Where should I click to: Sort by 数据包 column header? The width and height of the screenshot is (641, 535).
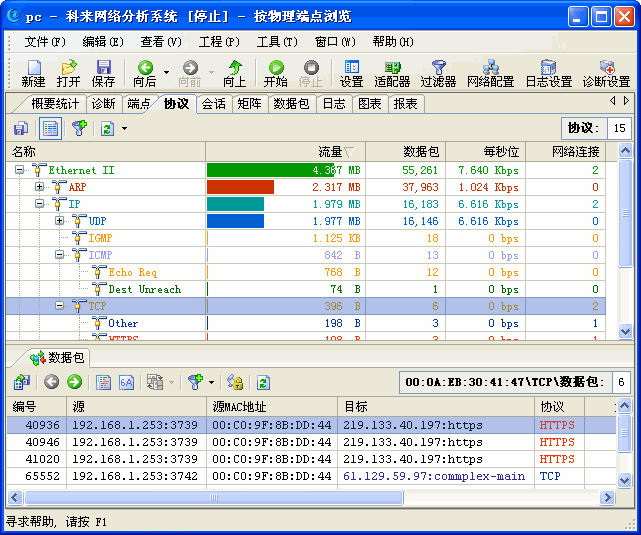pyautogui.click(x=405, y=152)
